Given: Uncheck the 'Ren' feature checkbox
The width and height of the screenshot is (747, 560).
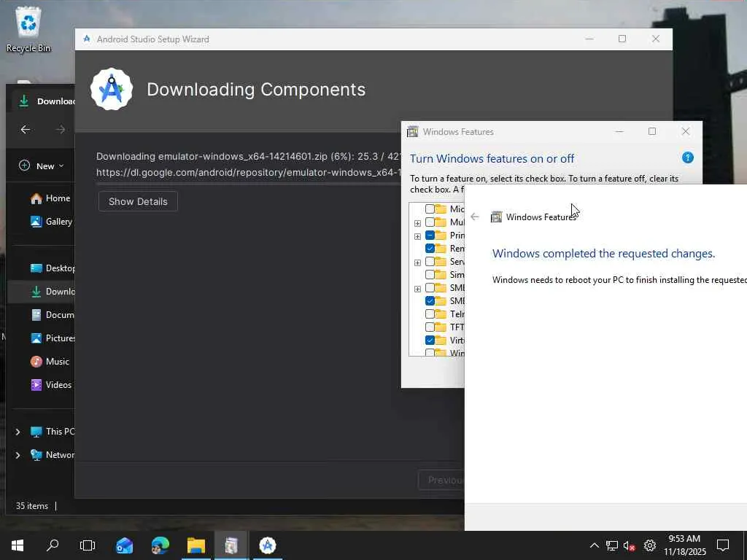Looking at the screenshot, I should click(x=430, y=248).
